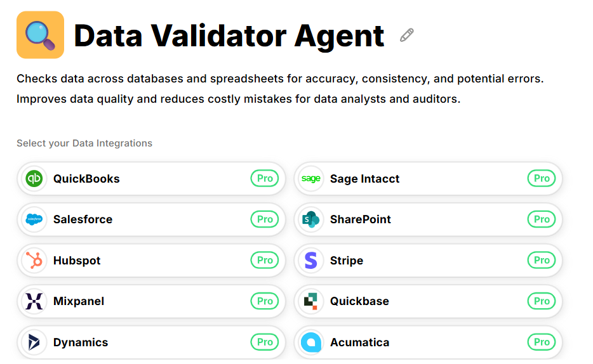Choose the Salesforce integration label
The height and width of the screenshot is (364, 593).
(x=83, y=219)
